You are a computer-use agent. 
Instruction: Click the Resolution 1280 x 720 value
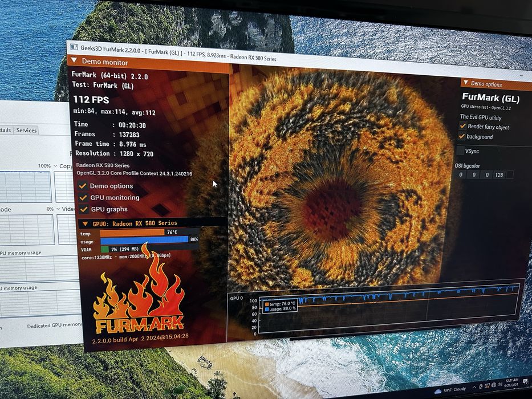click(136, 154)
